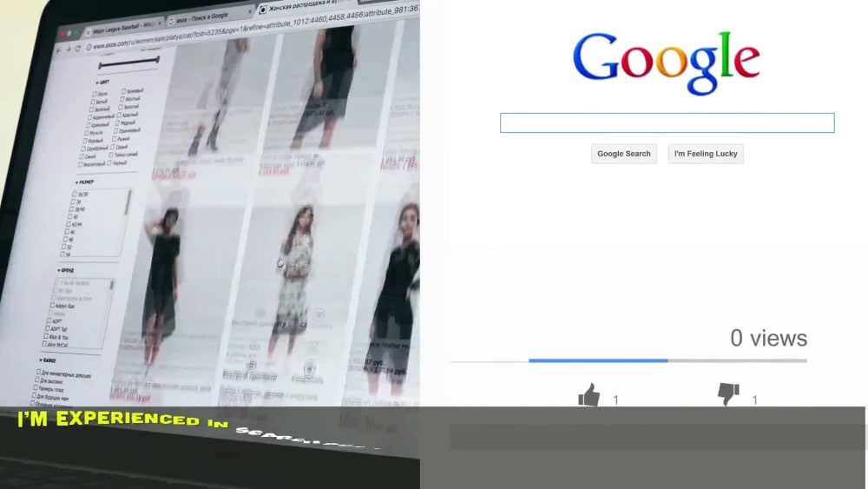
Task: Check the Фиолетовый color checkbox
Action: 80,164
